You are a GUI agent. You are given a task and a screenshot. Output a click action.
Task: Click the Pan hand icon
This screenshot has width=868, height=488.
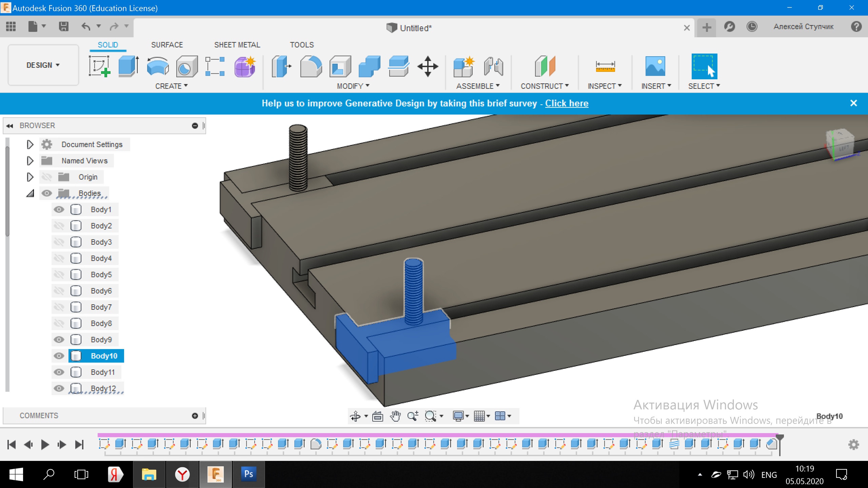395,416
